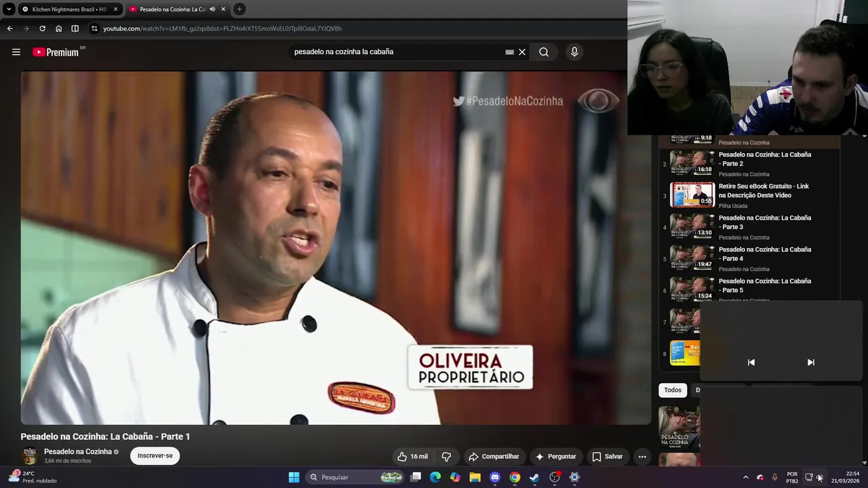Save the video with Salvar button
Screen dimensions: 868x488
(x=607, y=457)
